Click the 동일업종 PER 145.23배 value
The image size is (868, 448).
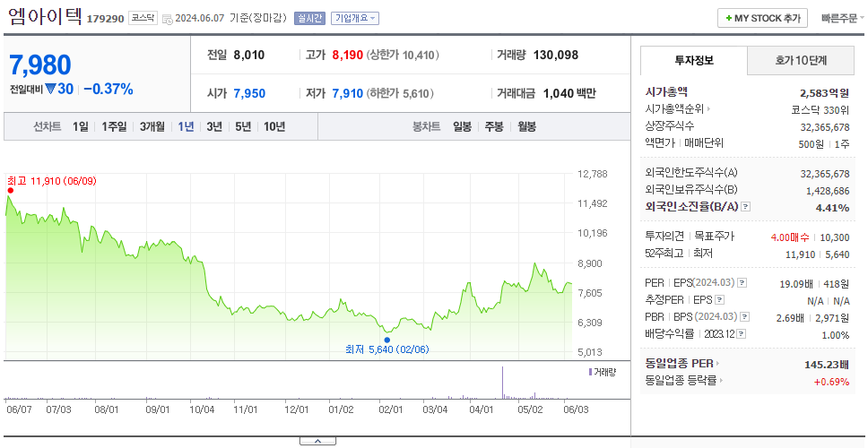pyautogui.click(x=827, y=365)
